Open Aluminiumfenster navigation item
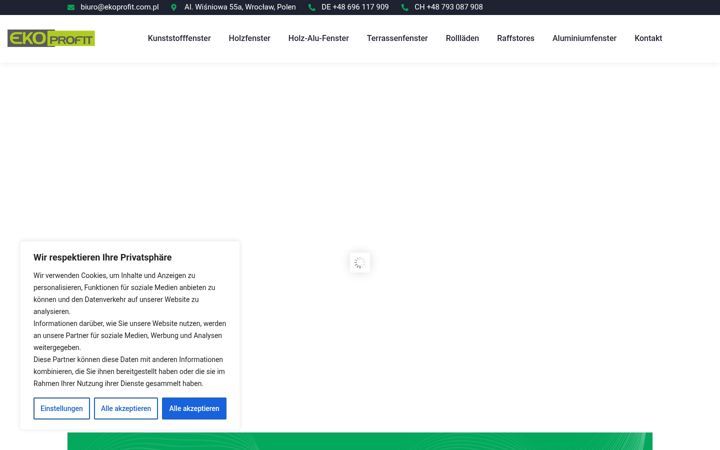Image resolution: width=720 pixels, height=450 pixels. [x=585, y=38]
